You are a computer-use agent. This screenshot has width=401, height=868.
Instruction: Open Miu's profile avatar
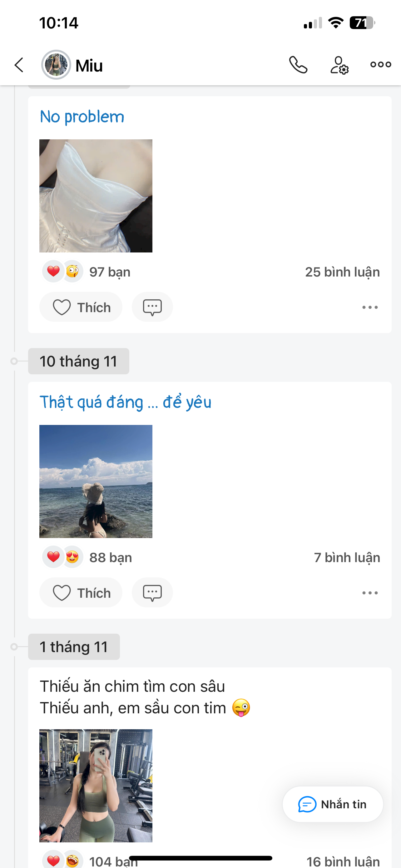(x=56, y=65)
